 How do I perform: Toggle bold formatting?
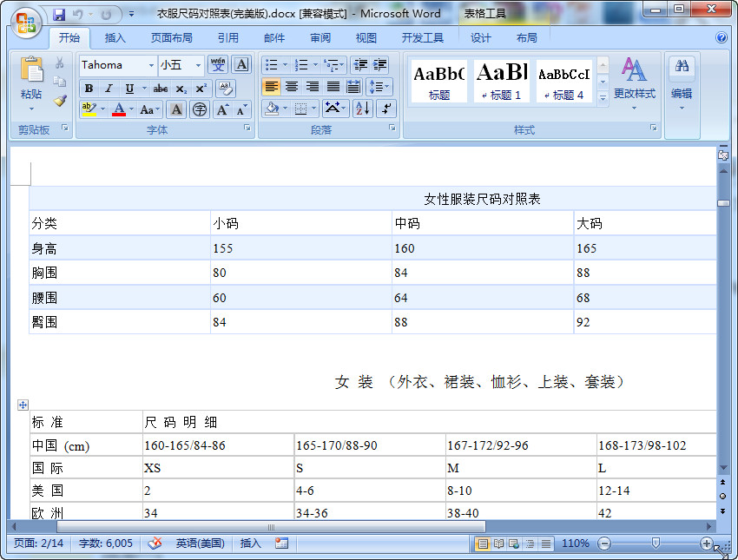click(x=89, y=89)
